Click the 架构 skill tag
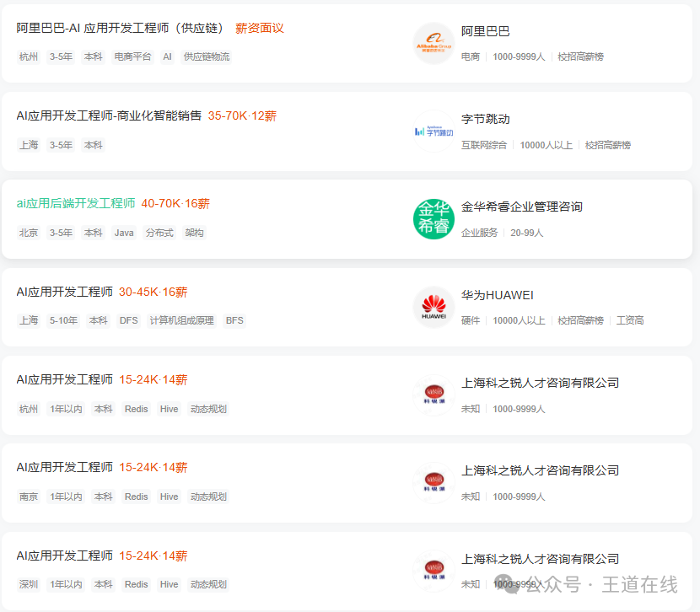 pyautogui.click(x=194, y=233)
